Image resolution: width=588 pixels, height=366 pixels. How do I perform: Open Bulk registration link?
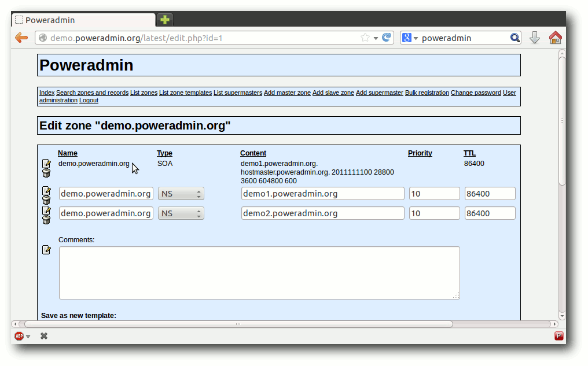(x=427, y=93)
